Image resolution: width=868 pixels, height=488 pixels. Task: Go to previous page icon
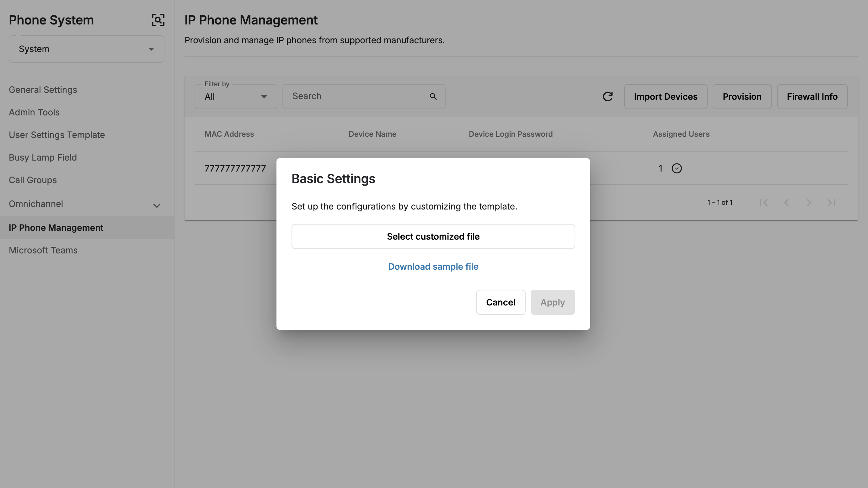coord(786,202)
